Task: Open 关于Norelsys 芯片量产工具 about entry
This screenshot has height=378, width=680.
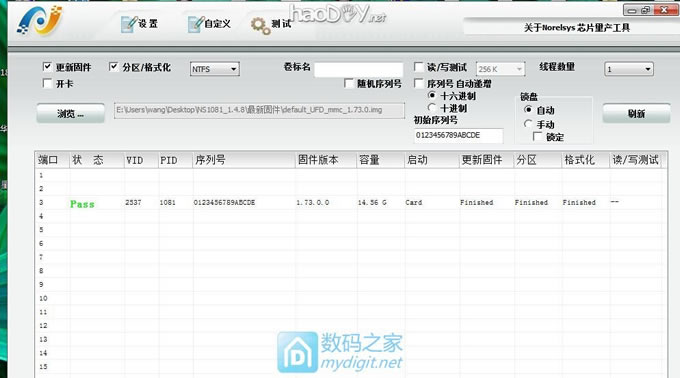Action: click(576, 28)
